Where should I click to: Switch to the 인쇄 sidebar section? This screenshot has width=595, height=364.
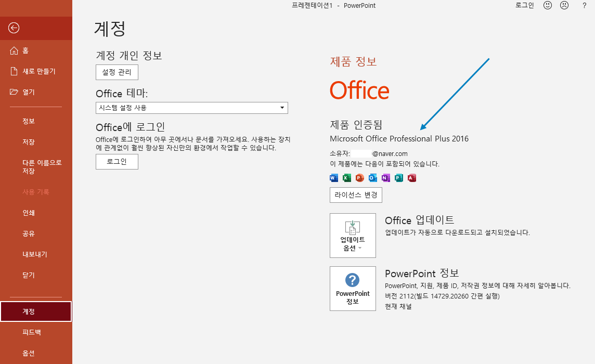(28, 213)
